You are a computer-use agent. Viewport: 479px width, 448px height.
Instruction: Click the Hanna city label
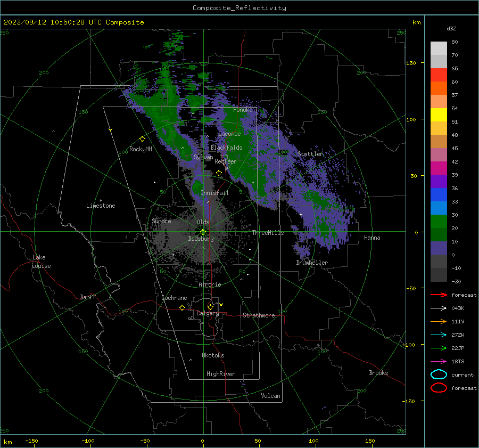(x=372, y=238)
